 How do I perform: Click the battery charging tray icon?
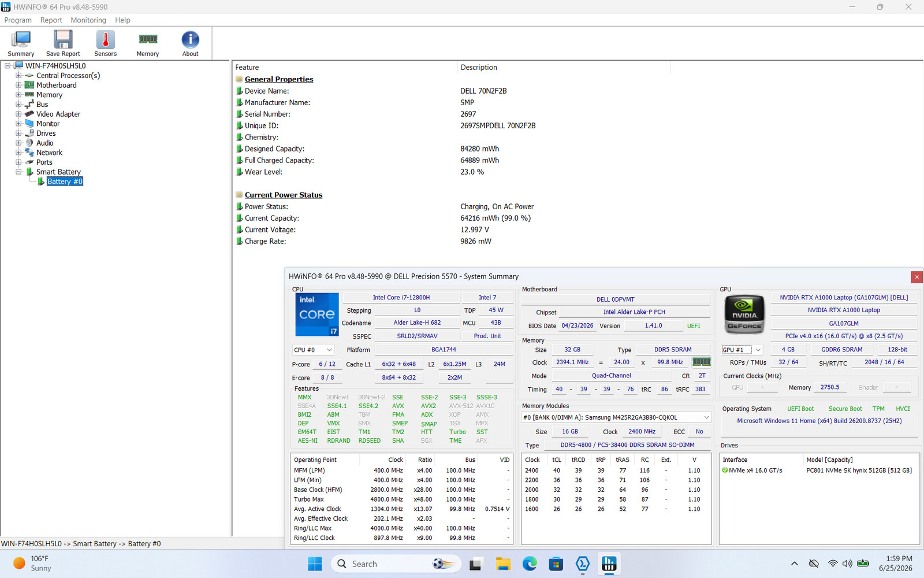tap(863, 564)
